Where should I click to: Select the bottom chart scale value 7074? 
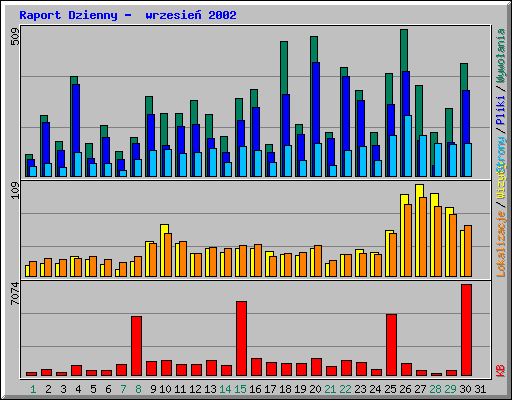15,293
